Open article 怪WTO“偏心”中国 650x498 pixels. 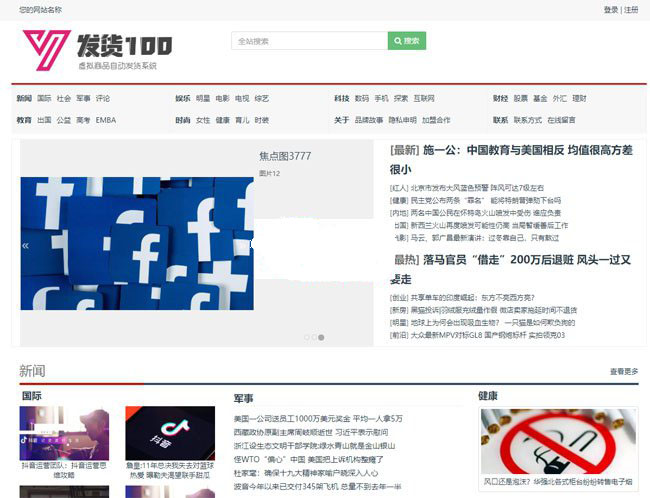(308, 459)
